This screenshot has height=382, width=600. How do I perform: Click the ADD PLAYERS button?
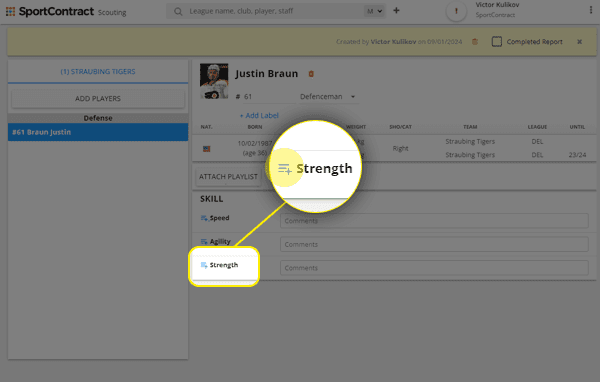tap(98, 99)
